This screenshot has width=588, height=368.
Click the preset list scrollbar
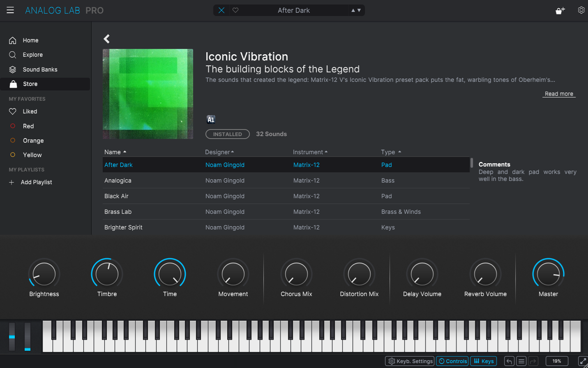tap(472, 163)
